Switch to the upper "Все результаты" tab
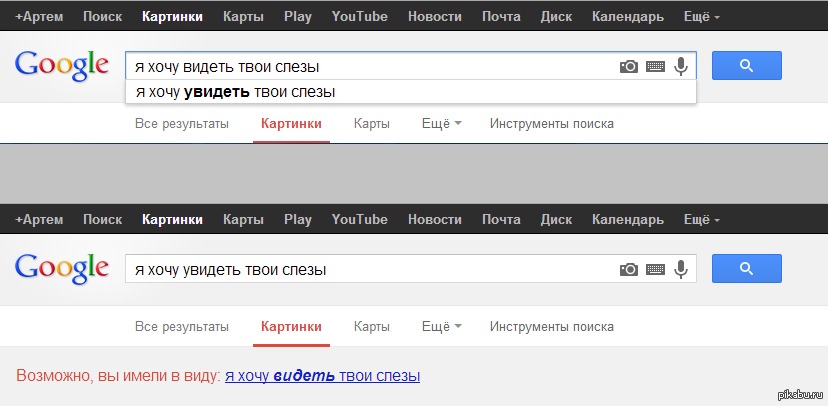828x406 pixels. coord(182,124)
